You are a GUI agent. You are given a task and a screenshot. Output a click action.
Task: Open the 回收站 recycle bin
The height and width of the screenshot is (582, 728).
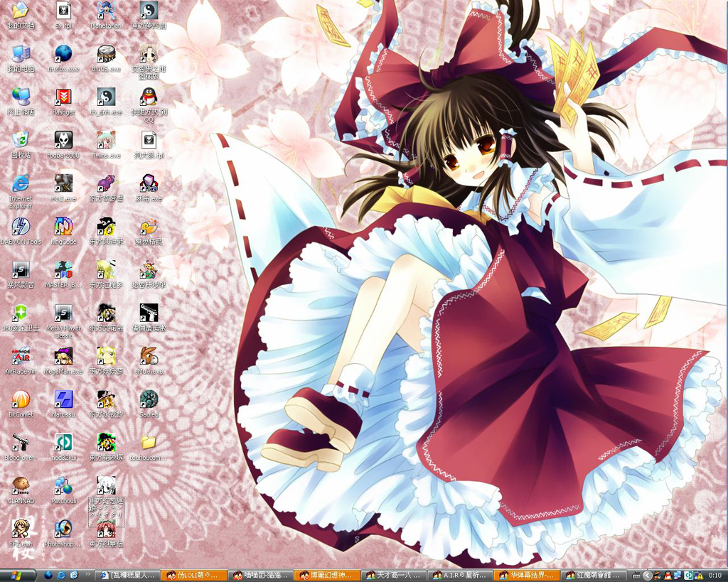(x=21, y=145)
